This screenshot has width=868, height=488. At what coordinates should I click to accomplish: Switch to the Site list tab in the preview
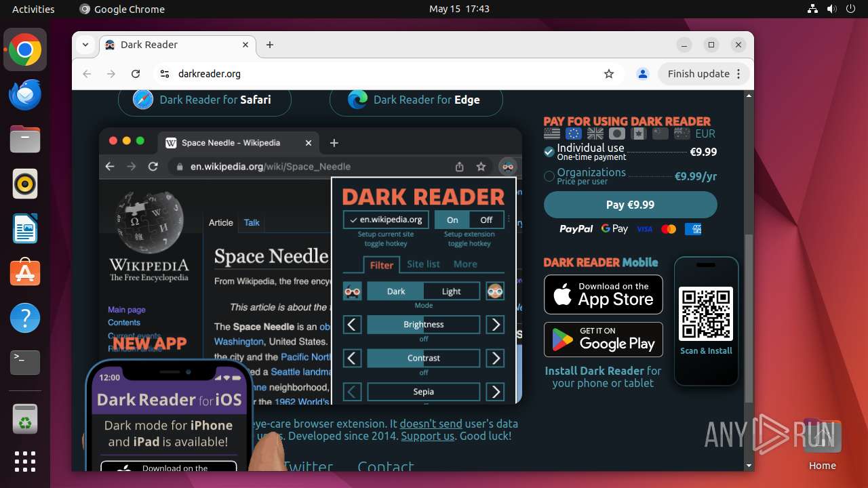pos(423,264)
